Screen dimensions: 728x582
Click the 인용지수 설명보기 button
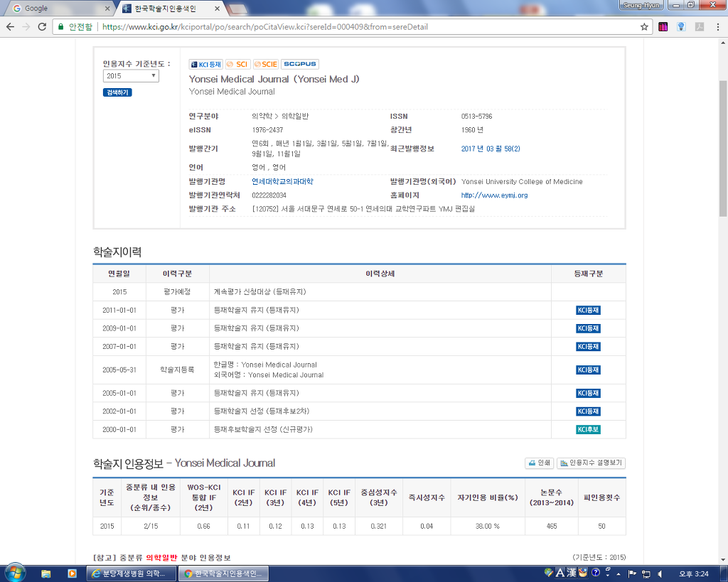(x=591, y=463)
